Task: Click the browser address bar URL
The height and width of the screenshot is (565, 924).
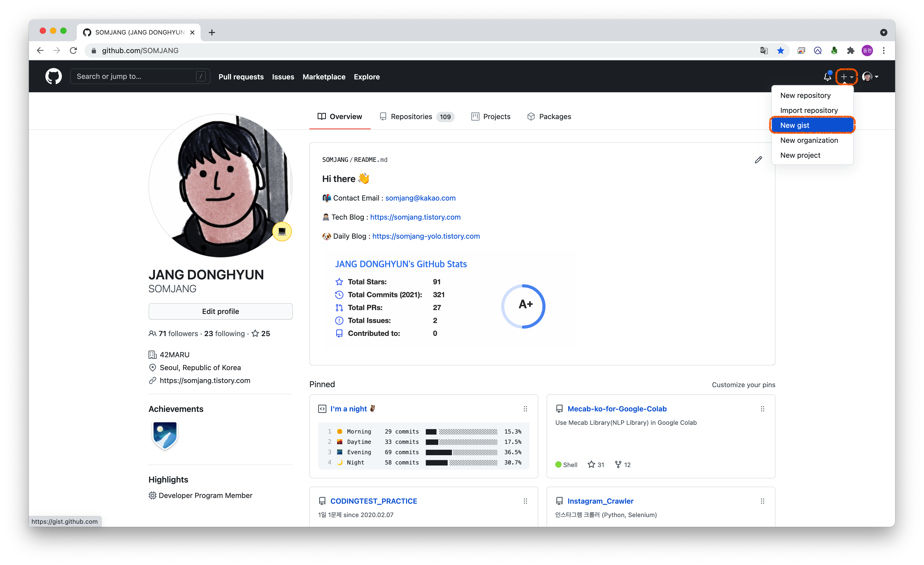Action: point(140,51)
